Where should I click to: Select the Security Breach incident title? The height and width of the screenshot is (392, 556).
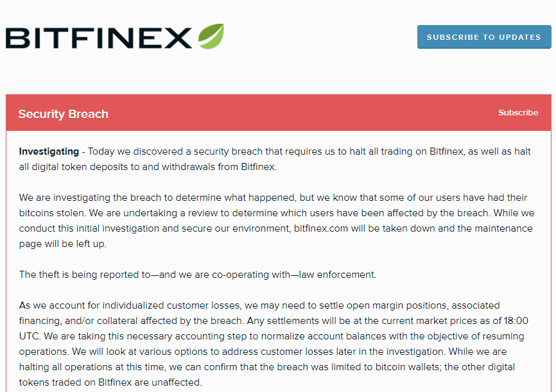tap(63, 114)
